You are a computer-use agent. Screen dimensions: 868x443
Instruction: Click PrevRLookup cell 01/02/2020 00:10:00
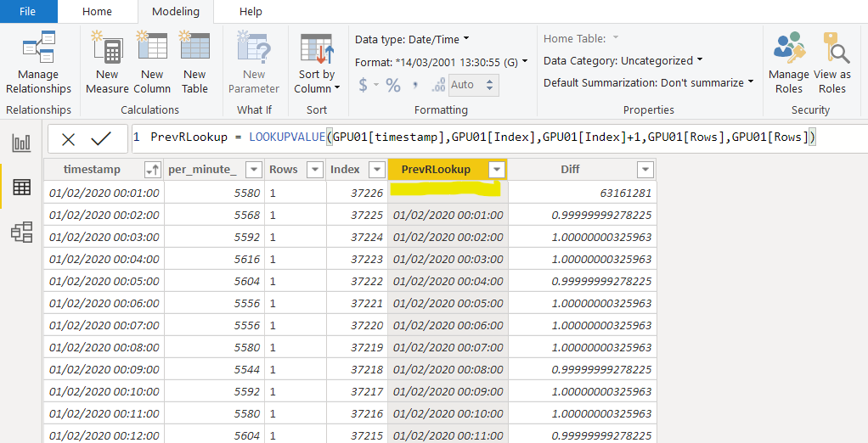coord(448,414)
